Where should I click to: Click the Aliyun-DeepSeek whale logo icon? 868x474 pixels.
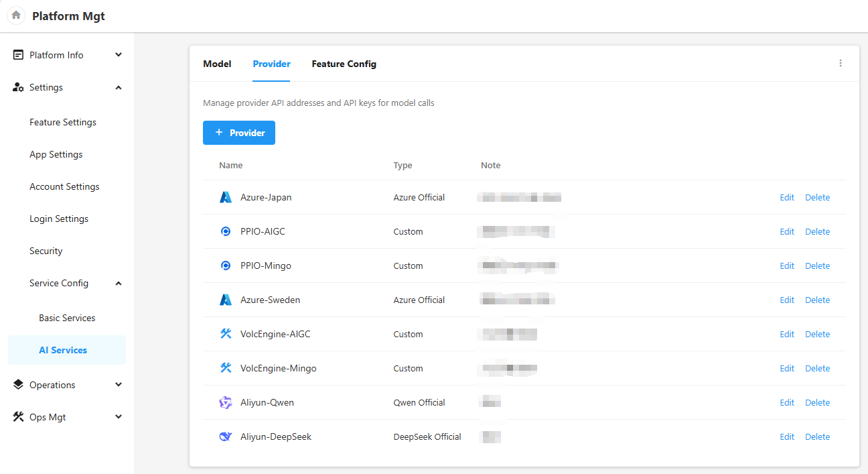(x=226, y=437)
